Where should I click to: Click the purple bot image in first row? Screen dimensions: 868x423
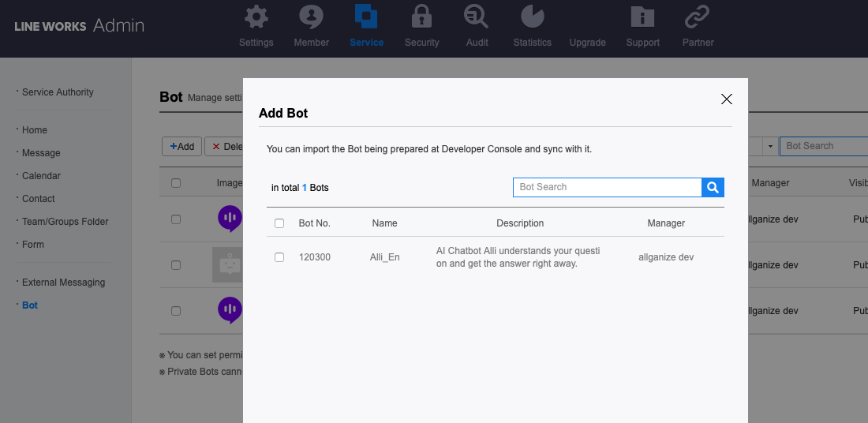230,218
